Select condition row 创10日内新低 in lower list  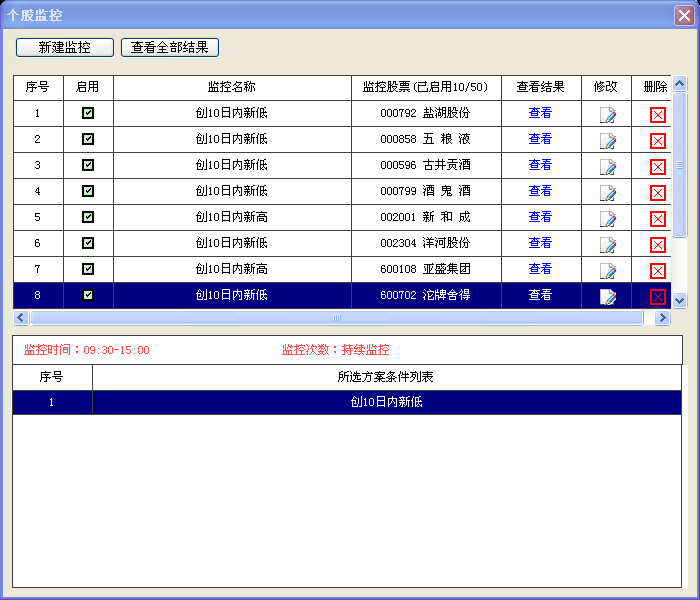pos(386,402)
